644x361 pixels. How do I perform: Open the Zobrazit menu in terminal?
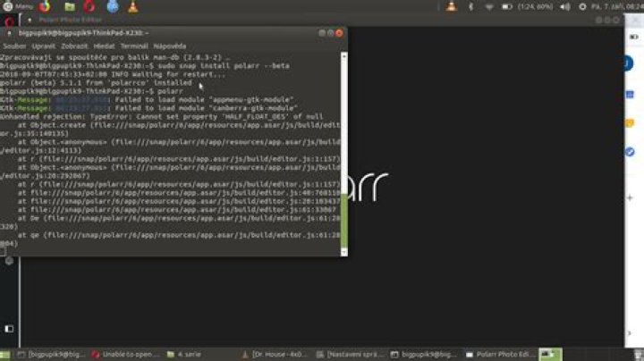coord(74,46)
